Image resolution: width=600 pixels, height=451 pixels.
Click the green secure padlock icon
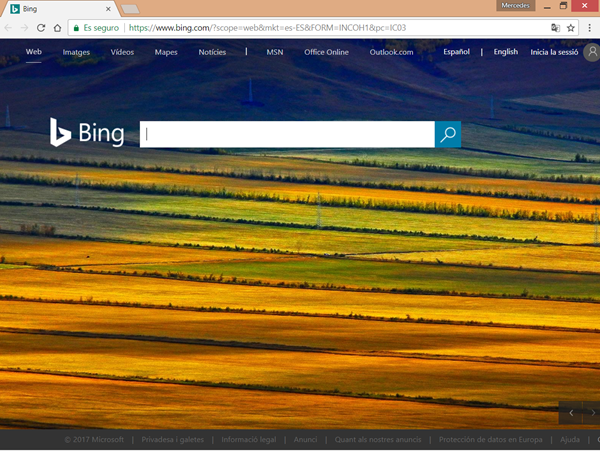[76, 28]
